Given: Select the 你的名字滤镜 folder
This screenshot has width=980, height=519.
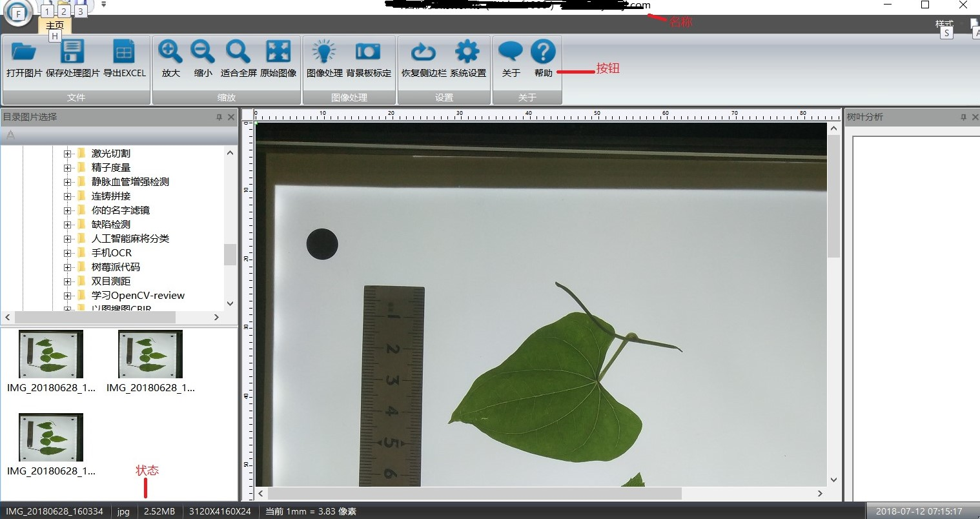Looking at the screenshot, I should (x=120, y=210).
